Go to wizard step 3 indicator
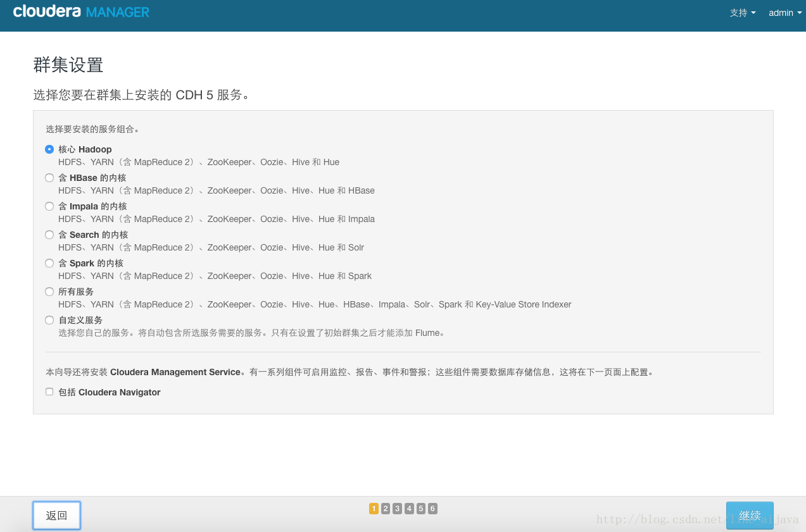 coord(397,509)
